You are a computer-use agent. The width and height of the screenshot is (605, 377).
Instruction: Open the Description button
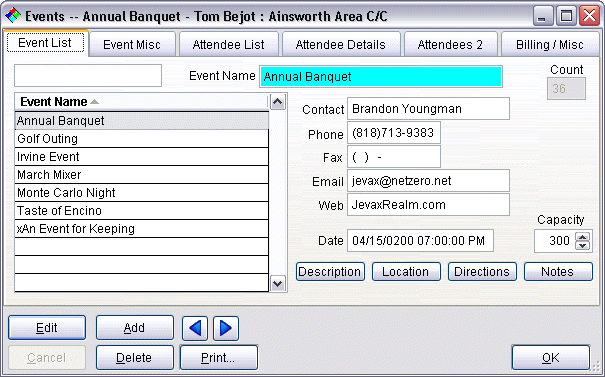(330, 272)
